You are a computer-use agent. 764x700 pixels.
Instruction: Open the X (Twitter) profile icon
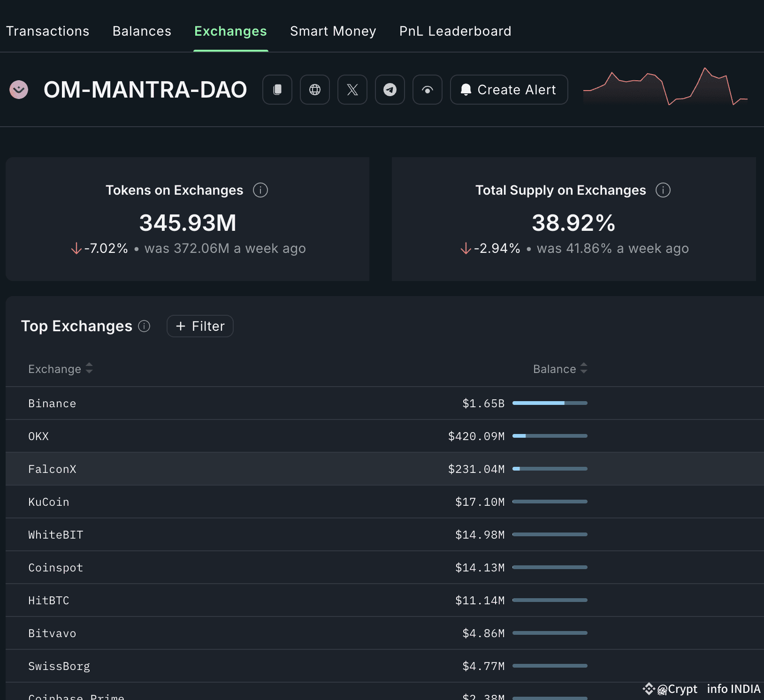tap(352, 90)
